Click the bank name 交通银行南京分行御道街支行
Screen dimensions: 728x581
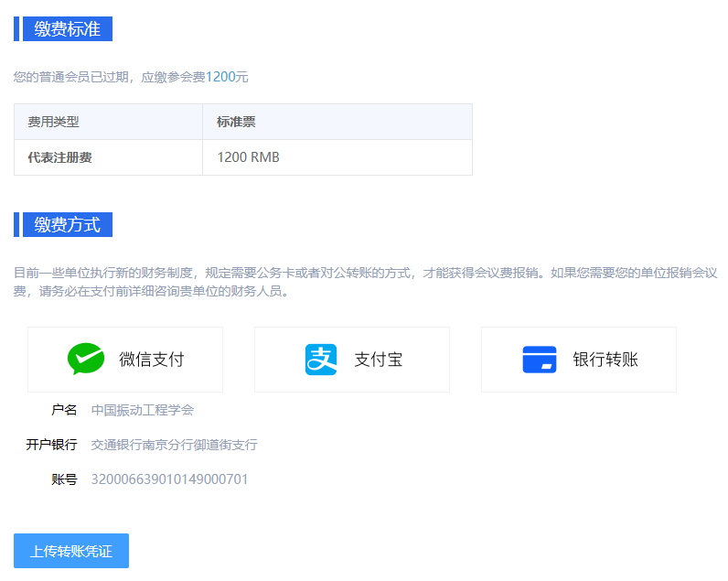pos(174,445)
